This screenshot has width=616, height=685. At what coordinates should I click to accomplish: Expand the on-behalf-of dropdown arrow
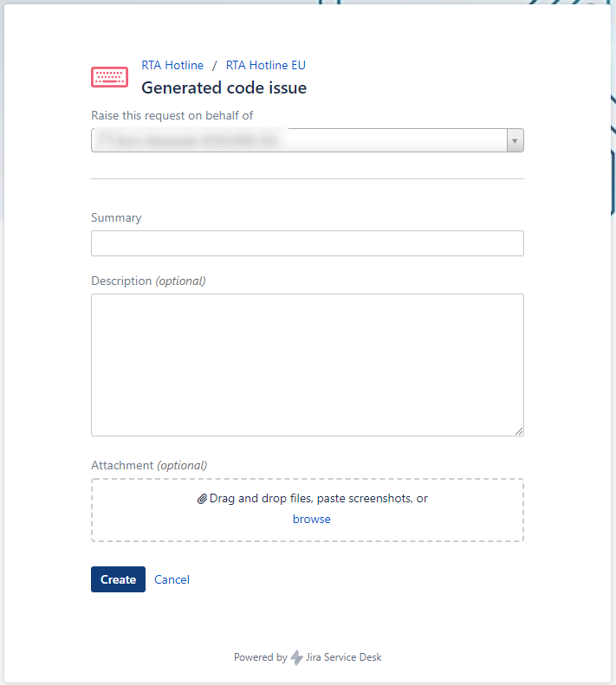click(515, 140)
